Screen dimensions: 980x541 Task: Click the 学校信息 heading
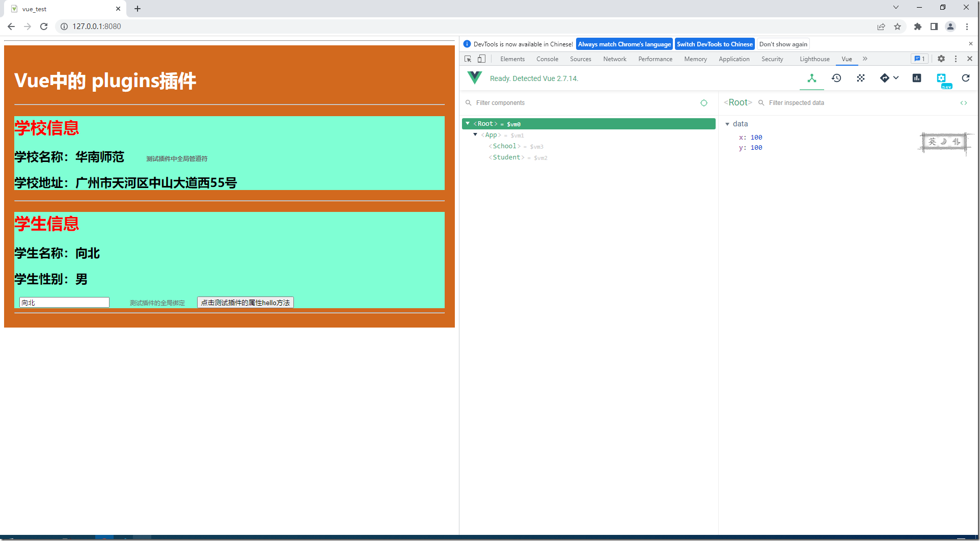pos(47,128)
